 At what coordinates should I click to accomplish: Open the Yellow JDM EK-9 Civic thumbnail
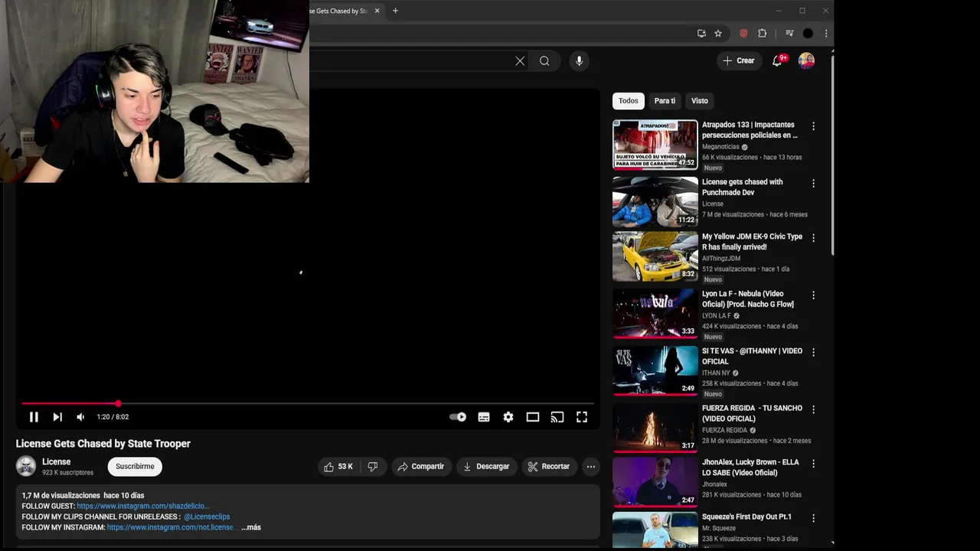[x=655, y=257]
